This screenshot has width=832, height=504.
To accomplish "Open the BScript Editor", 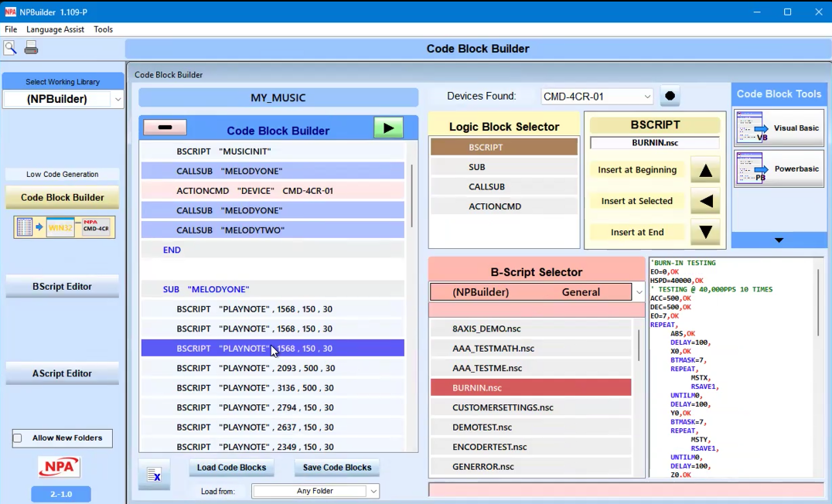I will [x=62, y=287].
